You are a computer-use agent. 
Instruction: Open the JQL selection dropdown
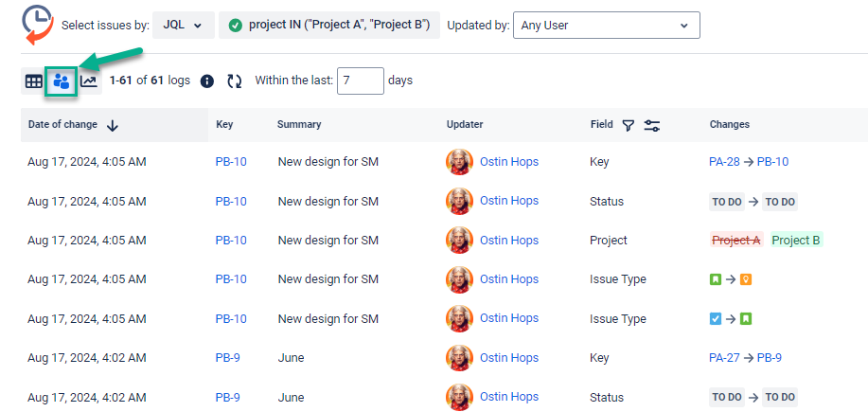pos(183,26)
